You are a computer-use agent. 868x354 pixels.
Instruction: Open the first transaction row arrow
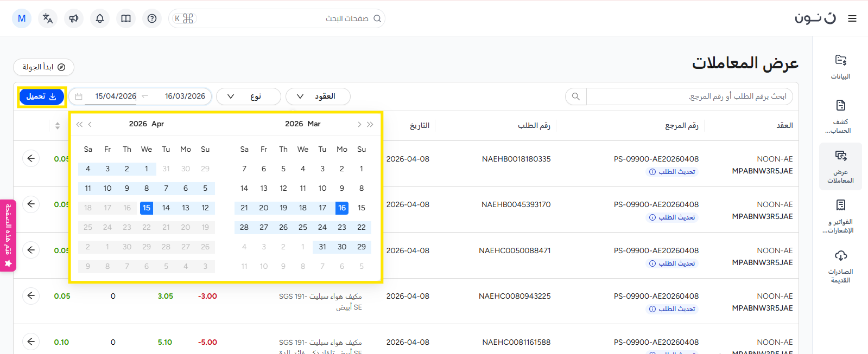coord(31,158)
